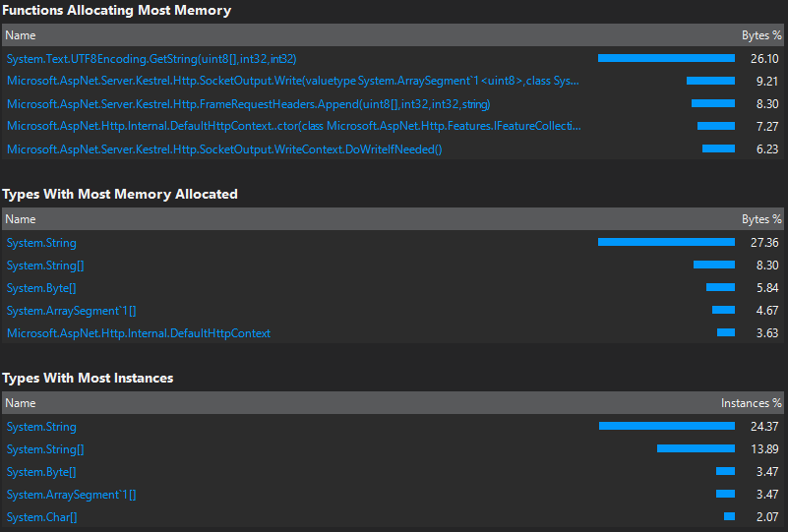Click Instances % column header

[752, 403]
